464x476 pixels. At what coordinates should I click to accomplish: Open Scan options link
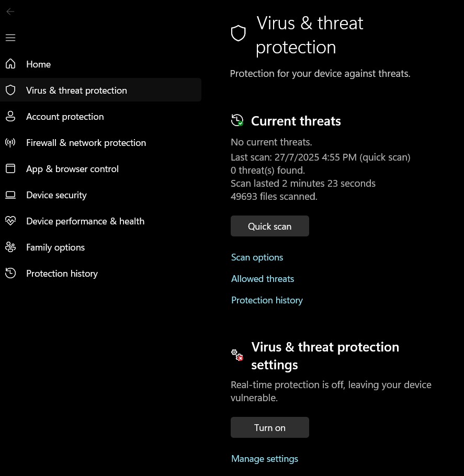point(257,257)
